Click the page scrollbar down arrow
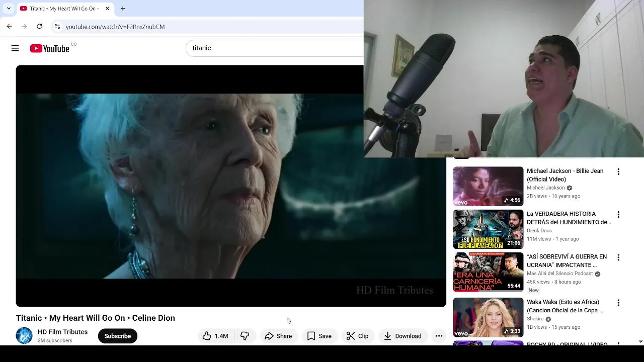This screenshot has height=362, width=644. tap(640, 341)
